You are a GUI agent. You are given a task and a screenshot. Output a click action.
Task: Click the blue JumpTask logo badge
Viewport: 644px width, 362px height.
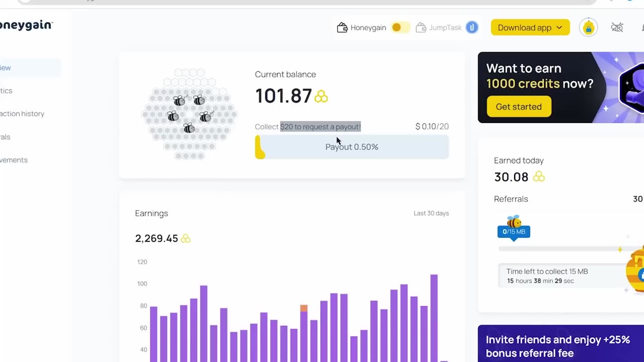click(472, 28)
